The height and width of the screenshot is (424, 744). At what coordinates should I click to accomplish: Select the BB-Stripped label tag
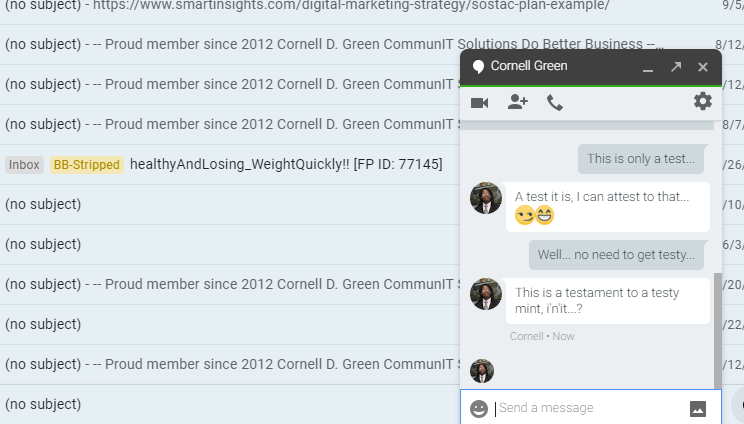click(x=87, y=165)
